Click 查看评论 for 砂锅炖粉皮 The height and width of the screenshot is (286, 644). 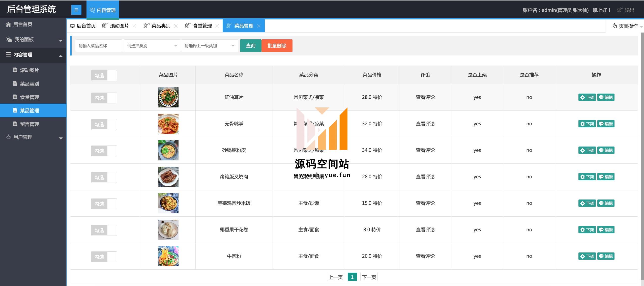[x=425, y=150]
